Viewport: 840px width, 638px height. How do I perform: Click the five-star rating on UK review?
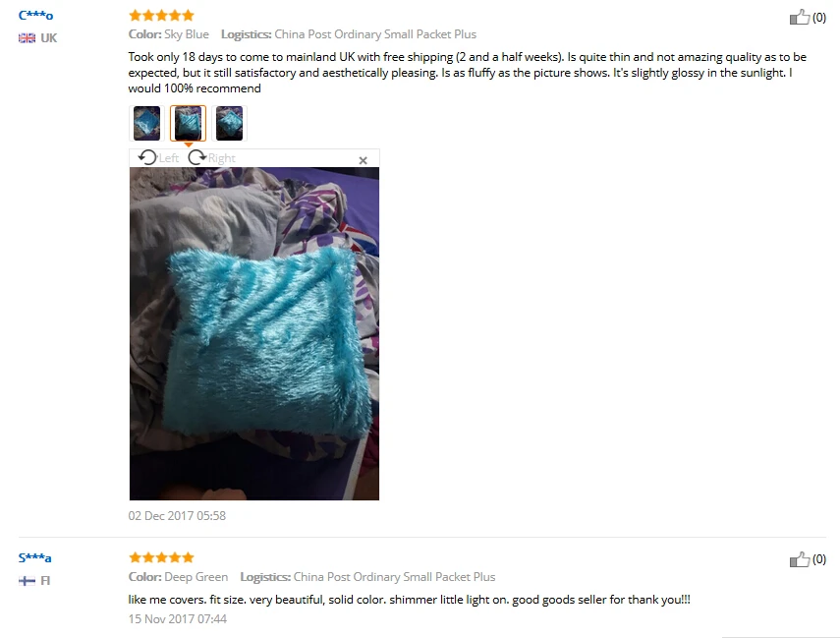click(161, 15)
